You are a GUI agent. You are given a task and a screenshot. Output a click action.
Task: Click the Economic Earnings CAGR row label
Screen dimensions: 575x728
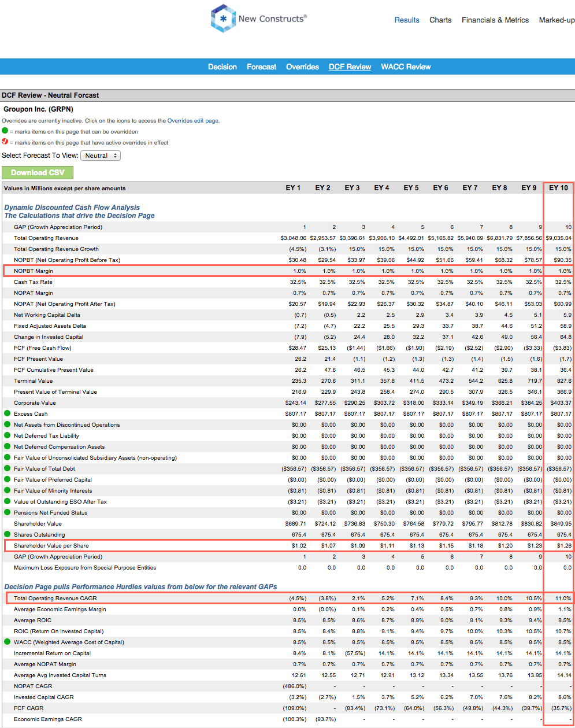click(x=48, y=719)
